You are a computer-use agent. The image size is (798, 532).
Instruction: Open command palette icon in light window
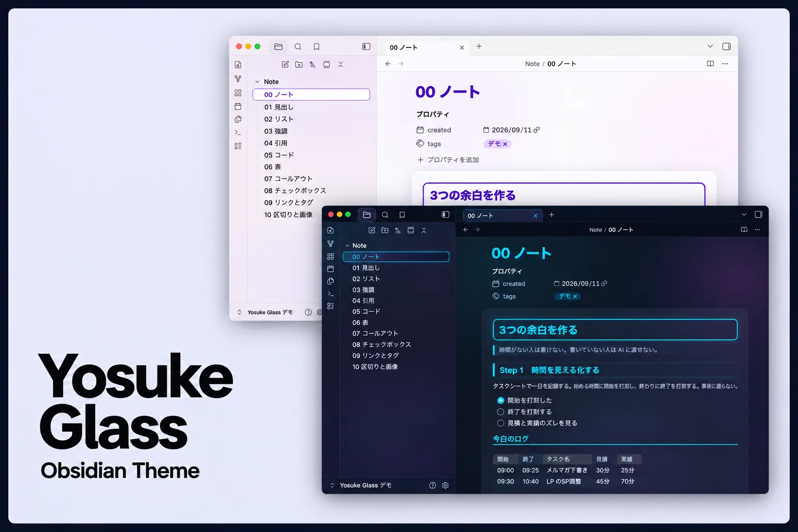238,132
